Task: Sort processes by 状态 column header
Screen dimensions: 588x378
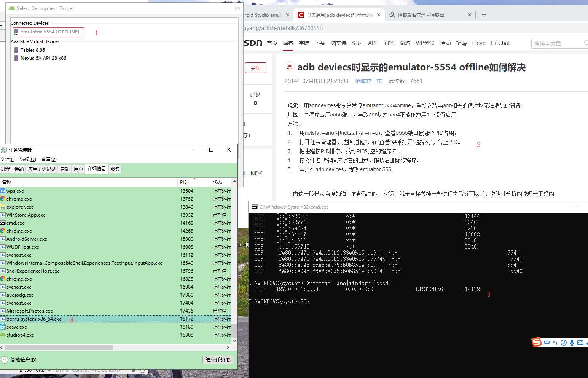Action: point(221,182)
